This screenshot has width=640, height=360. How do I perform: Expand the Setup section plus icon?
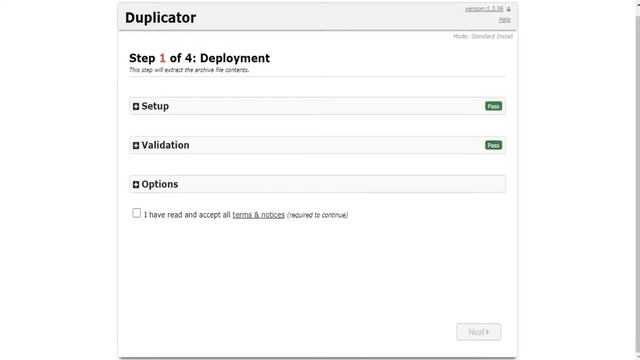point(136,107)
